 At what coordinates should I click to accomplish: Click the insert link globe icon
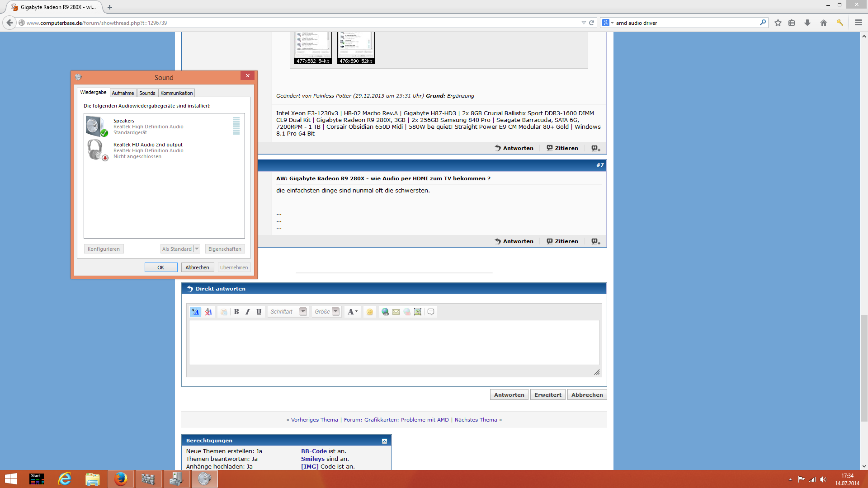point(385,312)
